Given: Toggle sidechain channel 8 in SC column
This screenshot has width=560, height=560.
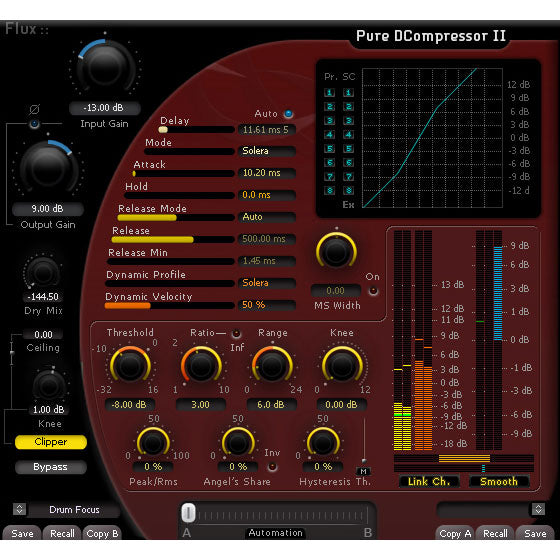Looking at the screenshot, I should tap(349, 190).
